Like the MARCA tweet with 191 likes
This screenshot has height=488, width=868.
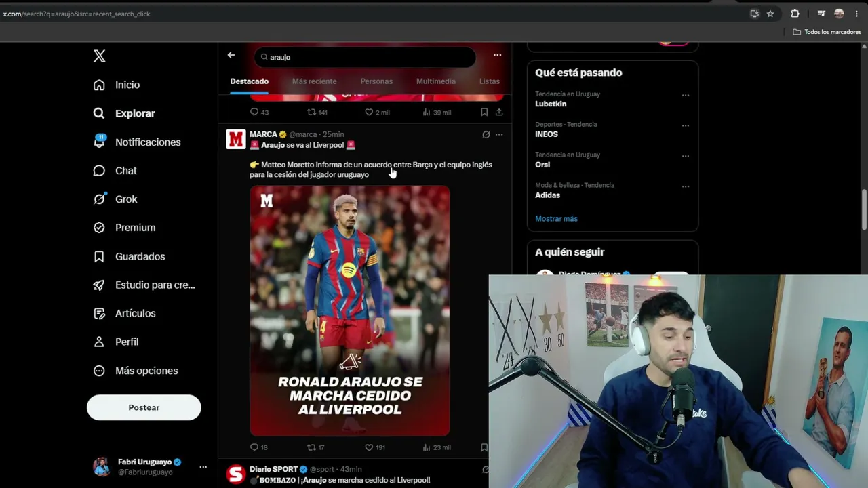pyautogui.click(x=375, y=447)
